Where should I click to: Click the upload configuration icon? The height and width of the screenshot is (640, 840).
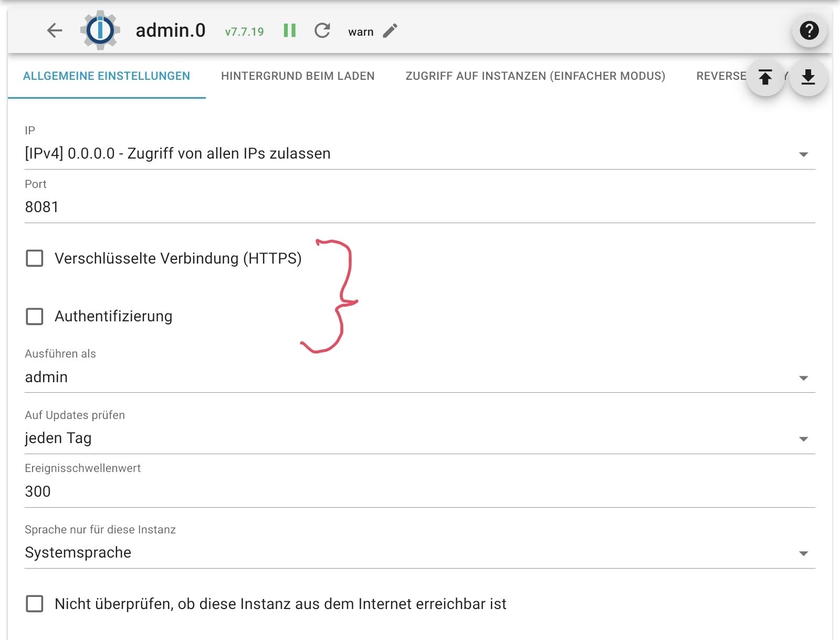[x=766, y=77]
